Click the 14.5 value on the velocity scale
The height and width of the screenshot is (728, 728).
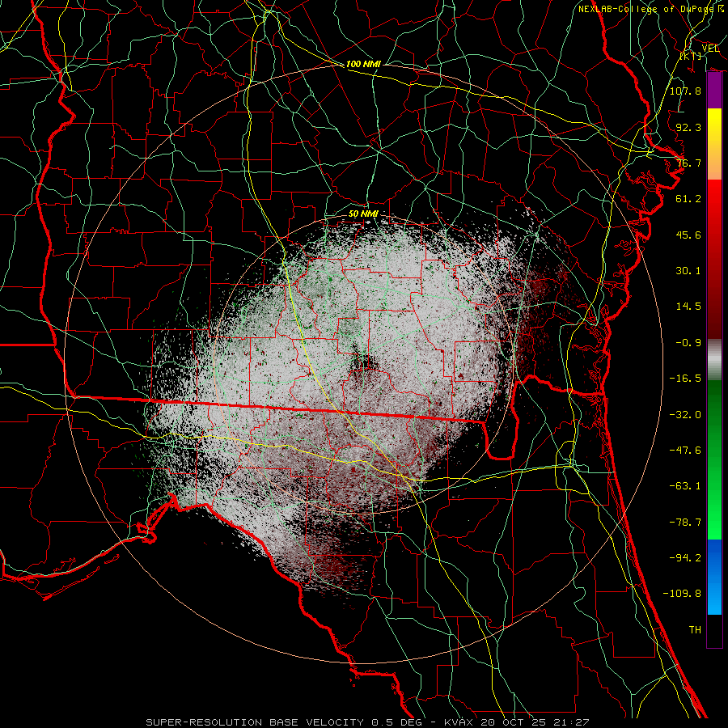coord(688,307)
